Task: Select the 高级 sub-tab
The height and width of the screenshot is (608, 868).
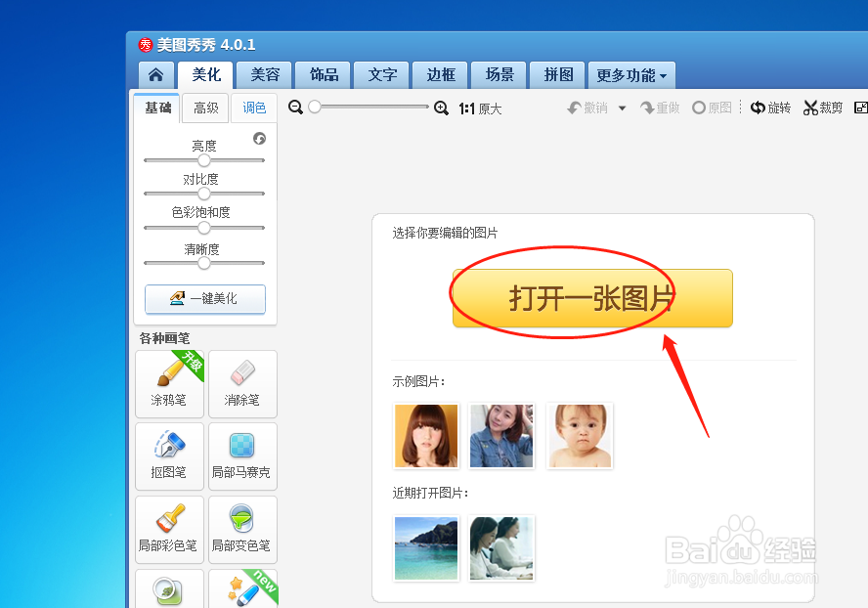Action: tap(206, 108)
